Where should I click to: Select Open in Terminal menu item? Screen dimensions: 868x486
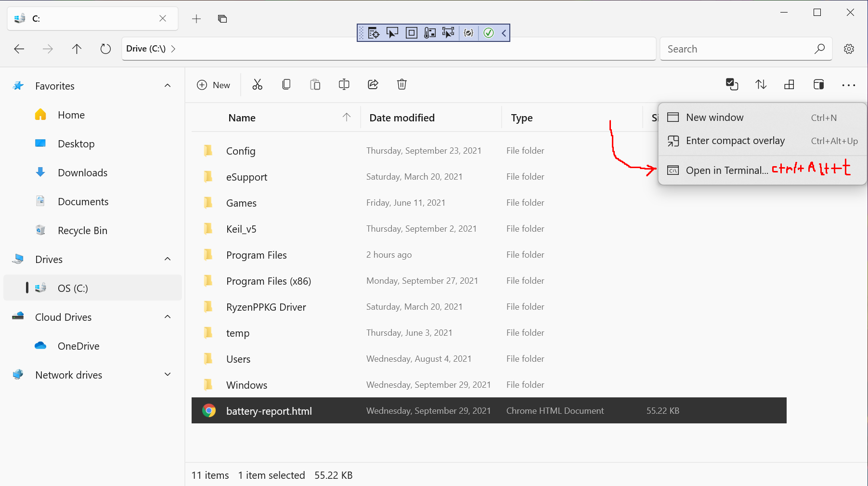(763, 170)
